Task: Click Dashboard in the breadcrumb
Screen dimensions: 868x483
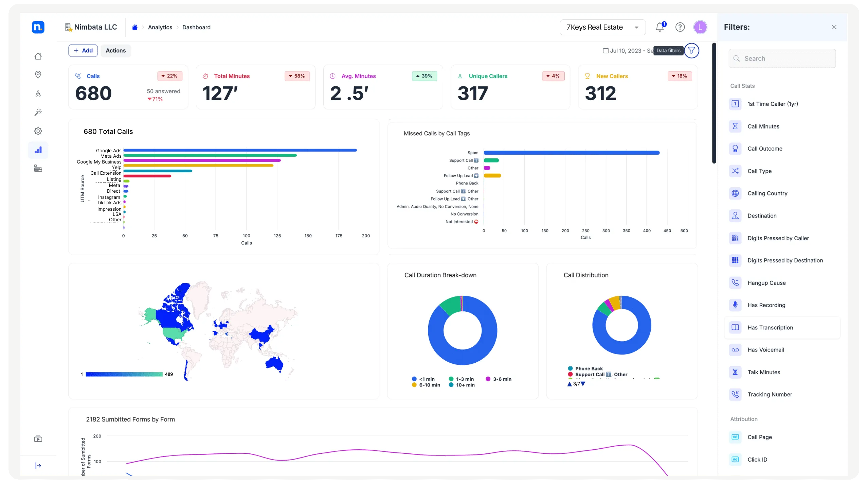Action: (x=196, y=27)
